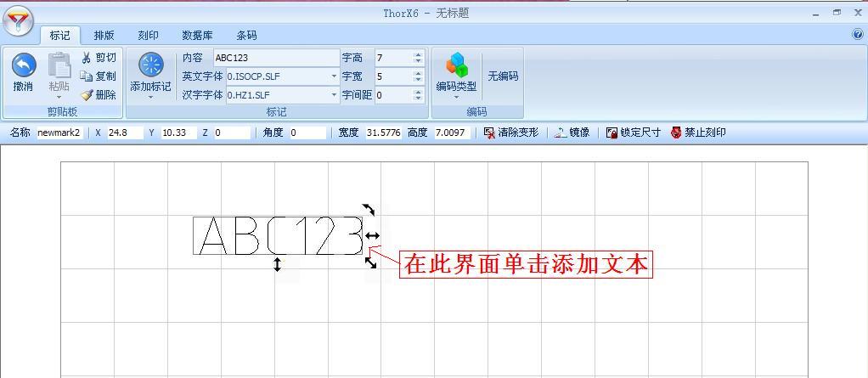Click the angle (角度) field
This screenshot has height=378, width=868.
coord(307,133)
